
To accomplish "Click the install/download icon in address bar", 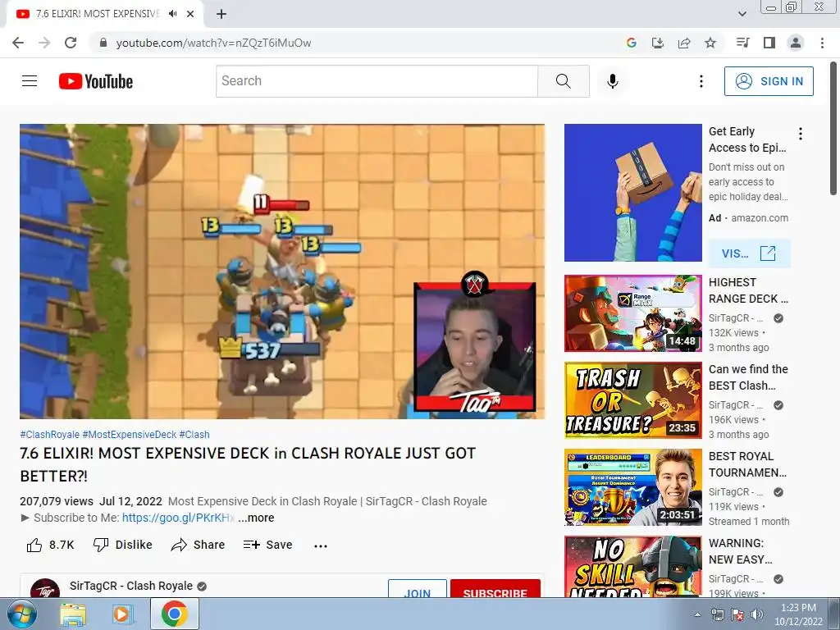I will (657, 43).
